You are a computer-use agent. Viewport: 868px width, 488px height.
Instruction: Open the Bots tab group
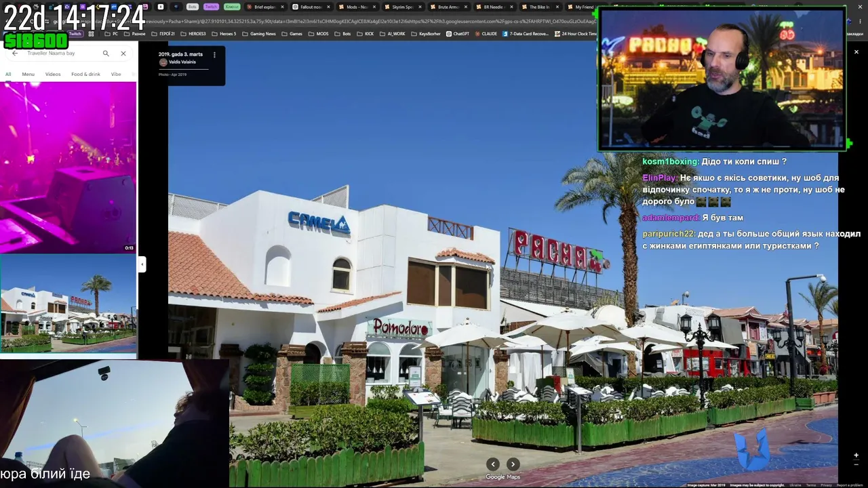click(x=193, y=7)
